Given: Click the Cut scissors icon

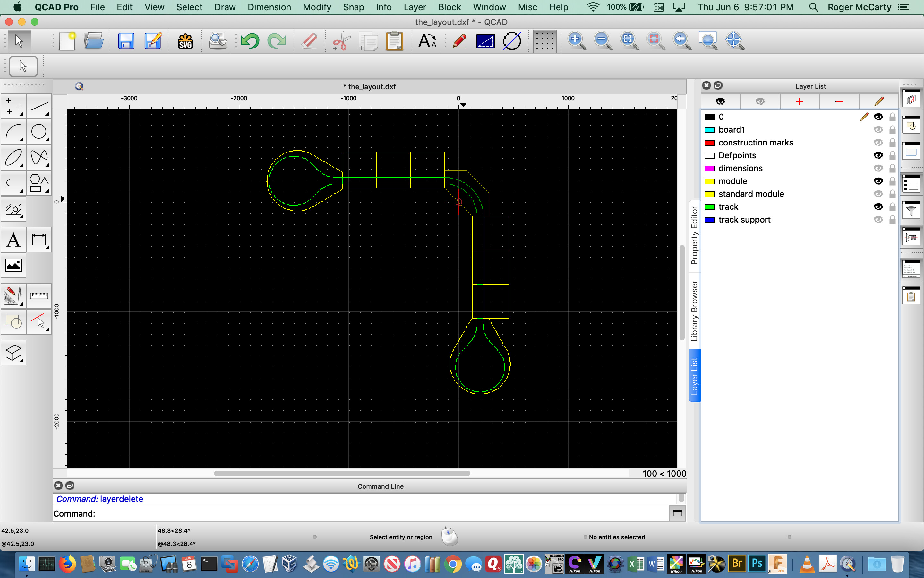Looking at the screenshot, I should point(341,41).
